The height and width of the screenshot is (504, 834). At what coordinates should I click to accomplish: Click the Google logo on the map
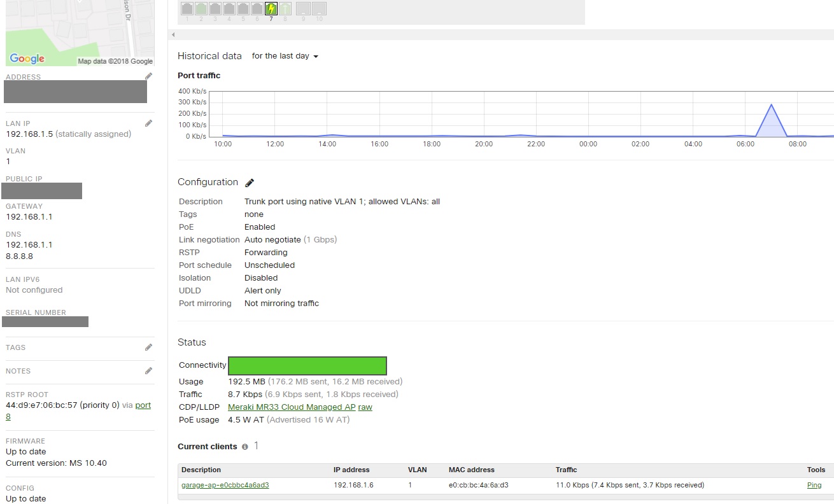(x=26, y=59)
